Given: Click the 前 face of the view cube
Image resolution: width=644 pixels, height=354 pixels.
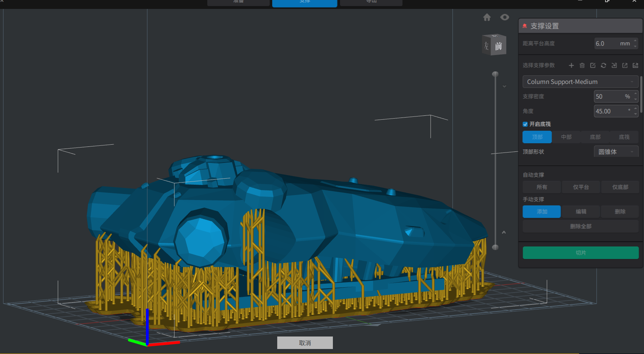Looking at the screenshot, I should [498, 46].
